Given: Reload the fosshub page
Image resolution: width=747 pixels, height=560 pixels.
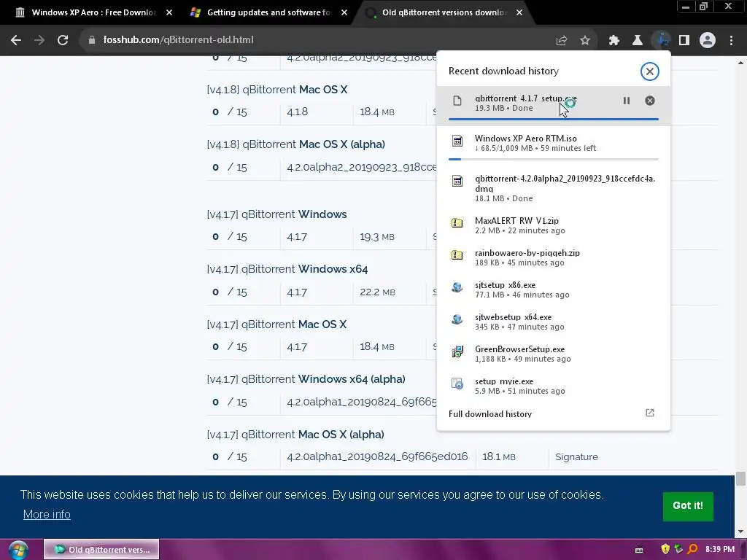Looking at the screenshot, I should click(63, 40).
